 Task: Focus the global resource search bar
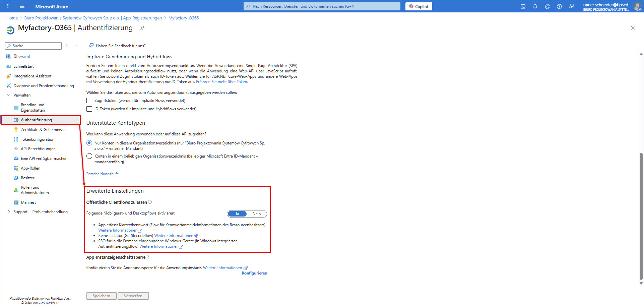click(x=322, y=6)
